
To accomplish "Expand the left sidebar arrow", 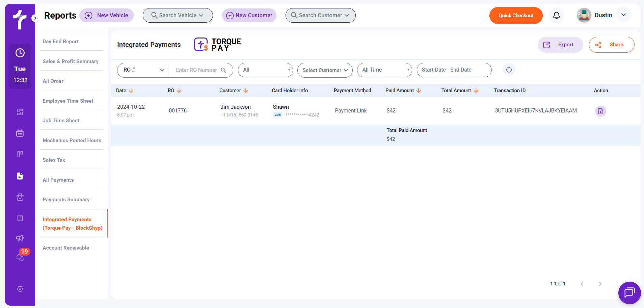I will (35, 18).
